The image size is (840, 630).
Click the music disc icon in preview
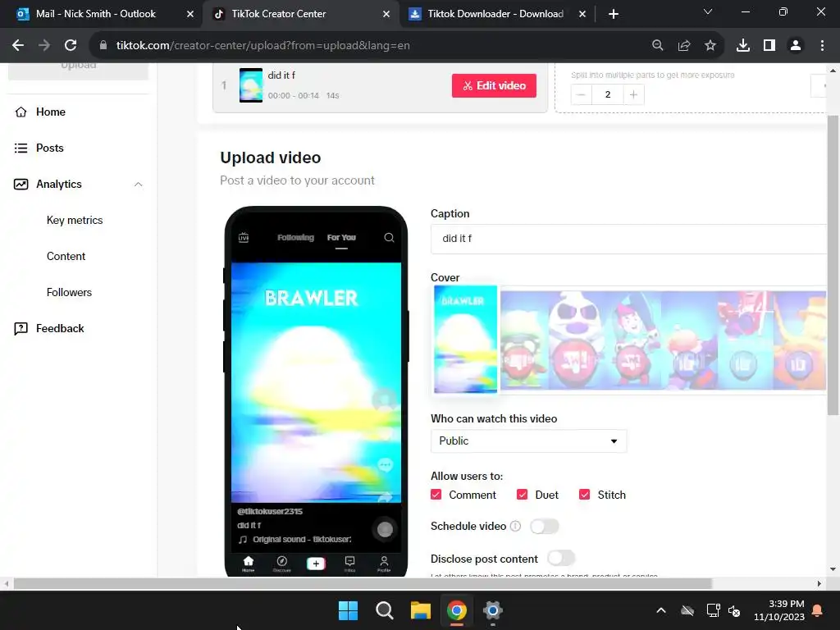[x=385, y=529]
